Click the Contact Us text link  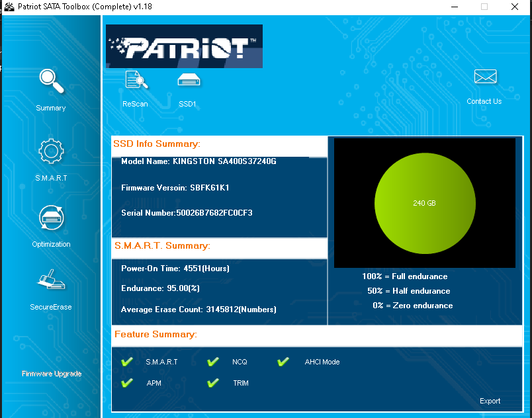pos(484,101)
